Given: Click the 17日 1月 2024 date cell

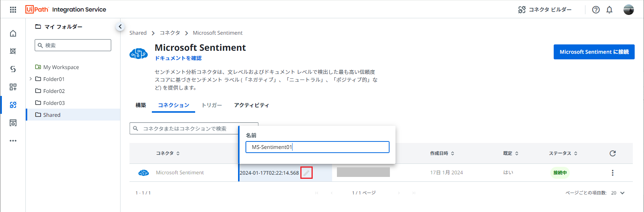Looking at the screenshot, I should coord(446,173).
